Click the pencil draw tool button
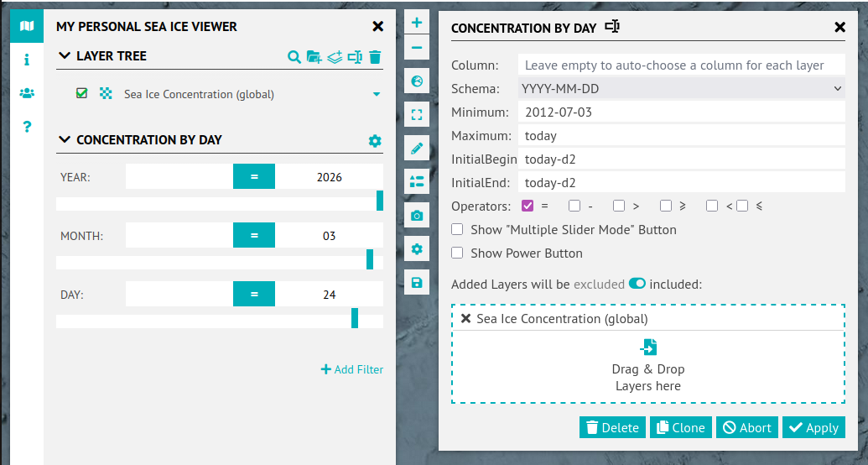 (x=417, y=148)
